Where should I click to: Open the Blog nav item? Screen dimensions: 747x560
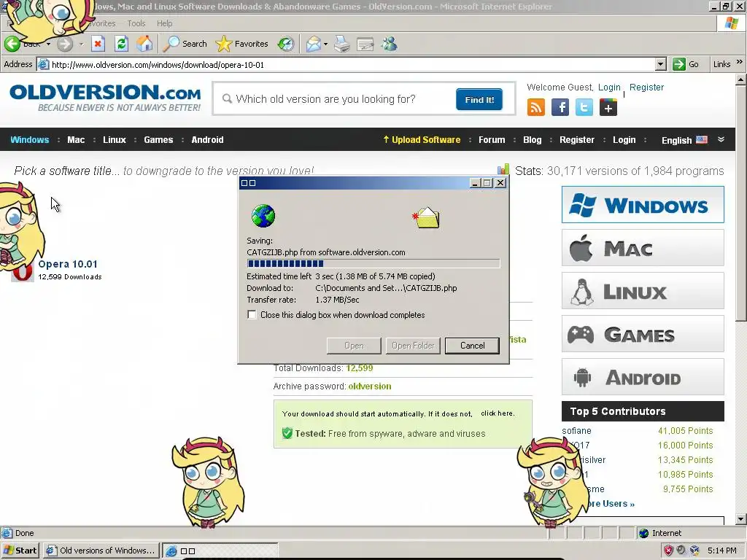pos(532,139)
